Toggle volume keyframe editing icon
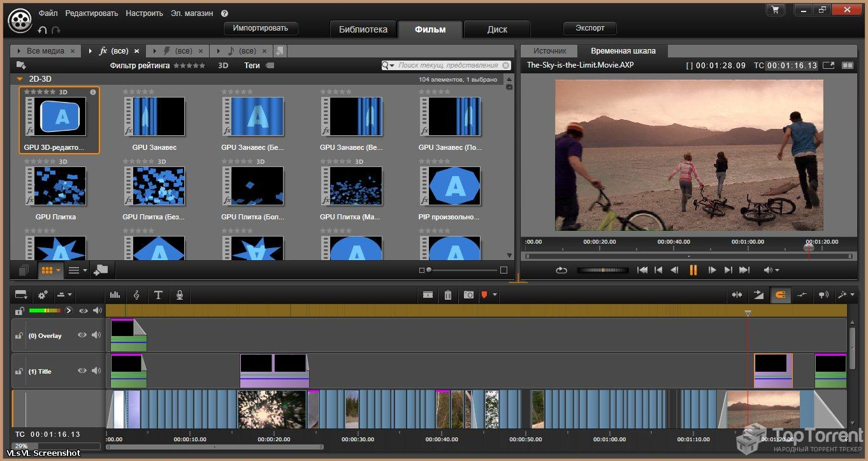 click(x=802, y=295)
